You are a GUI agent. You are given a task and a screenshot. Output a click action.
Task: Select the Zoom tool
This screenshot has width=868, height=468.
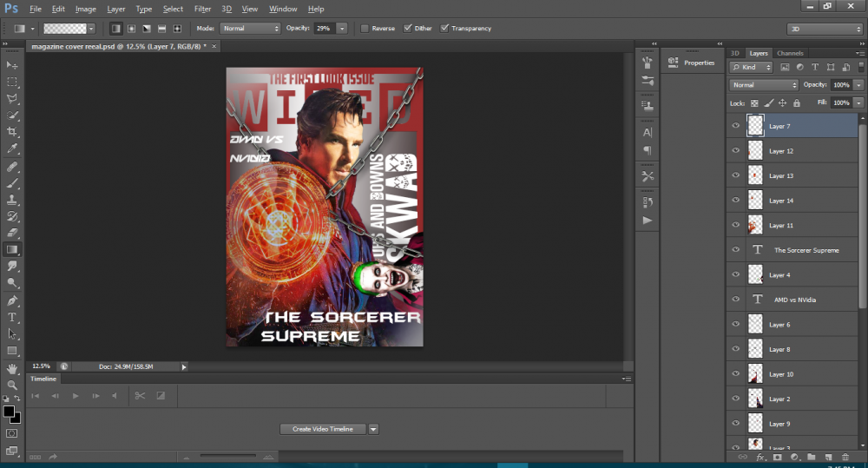click(11, 385)
